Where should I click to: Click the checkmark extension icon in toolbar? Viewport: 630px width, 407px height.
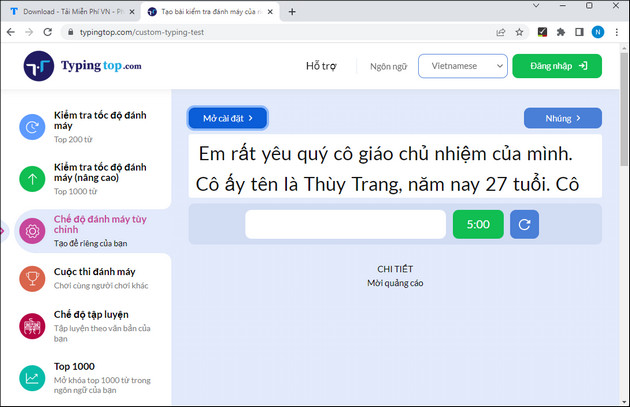[542, 32]
